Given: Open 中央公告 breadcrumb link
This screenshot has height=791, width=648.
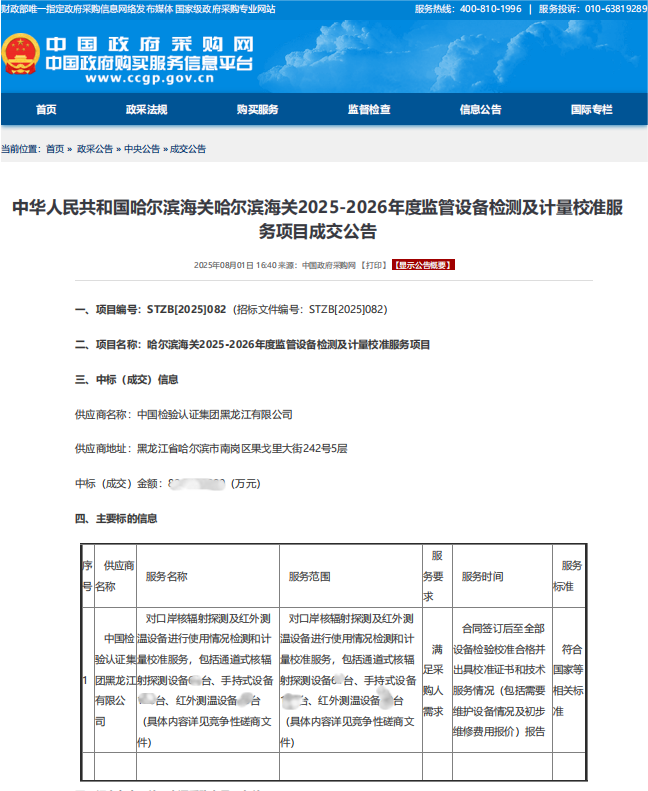Looking at the screenshot, I should coord(141,149).
